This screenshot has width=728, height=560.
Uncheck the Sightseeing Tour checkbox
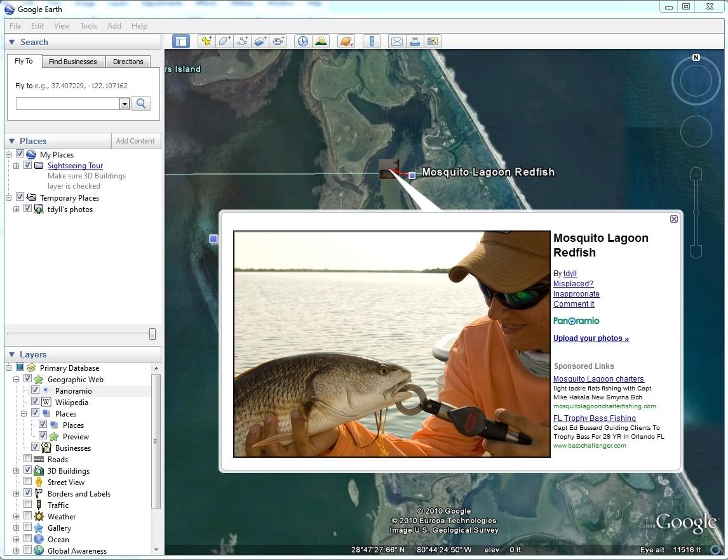pos(28,164)
